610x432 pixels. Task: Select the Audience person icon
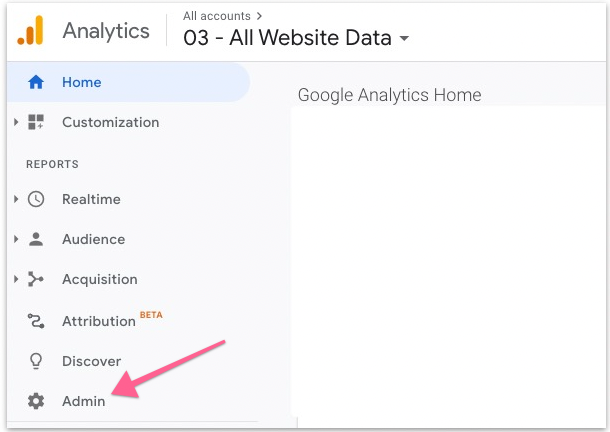[x=36, y=239]
